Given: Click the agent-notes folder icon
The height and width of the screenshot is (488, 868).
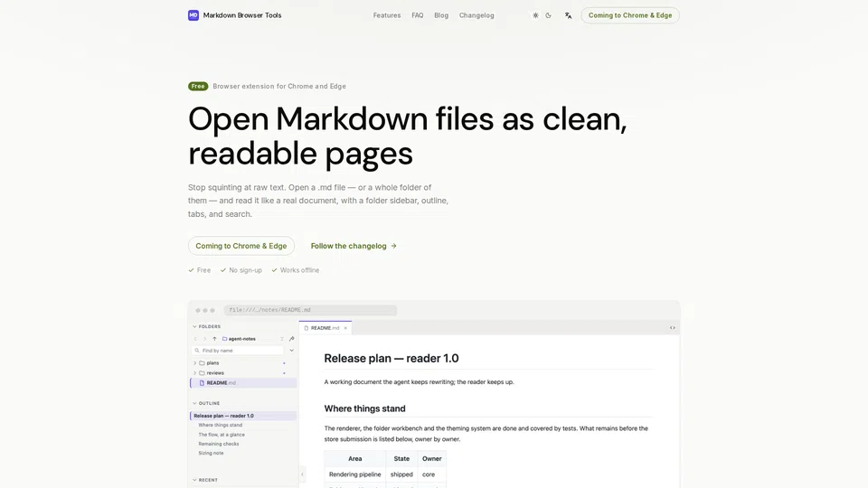Looking at the screenshot, I should (225, 339).
